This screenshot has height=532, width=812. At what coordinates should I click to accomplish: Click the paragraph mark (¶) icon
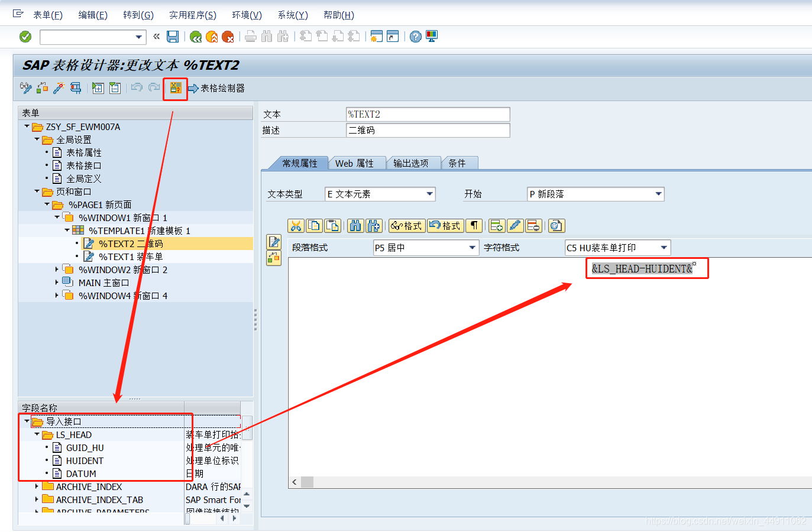(x=474, y=226)
